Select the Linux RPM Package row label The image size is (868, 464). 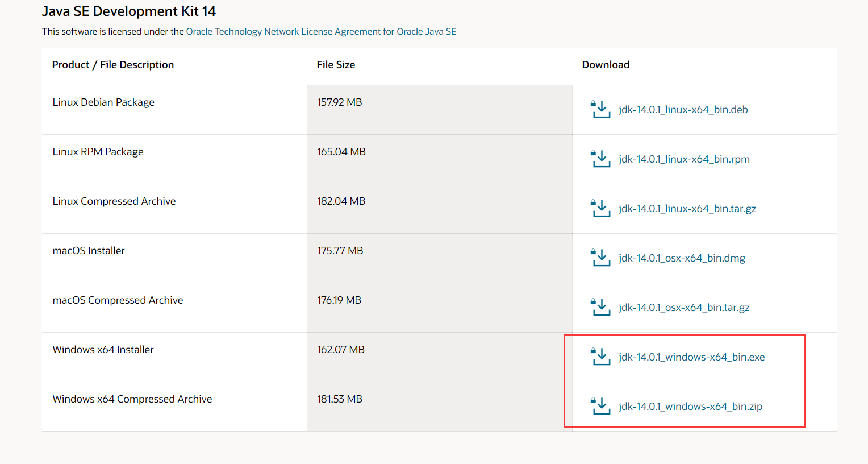click(x=98, y=152)
